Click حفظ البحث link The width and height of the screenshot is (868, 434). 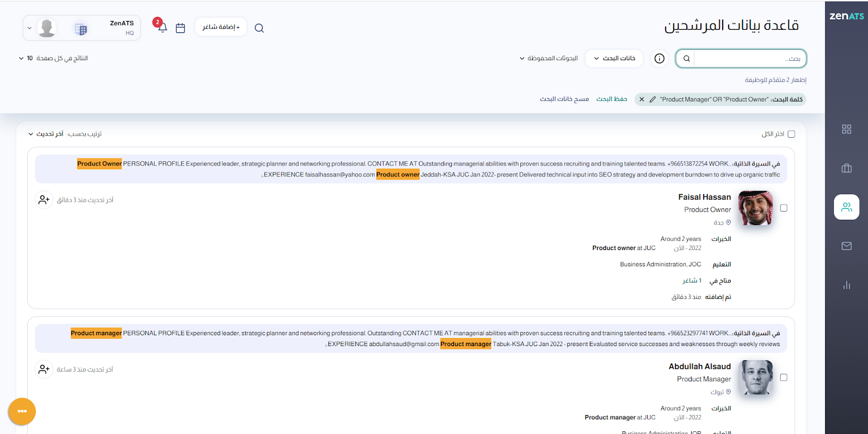coord(612,99)
